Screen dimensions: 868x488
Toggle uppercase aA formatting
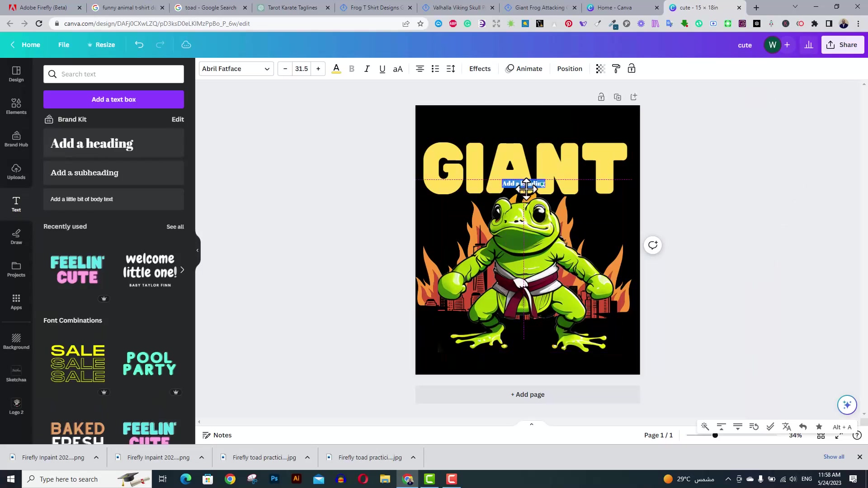click(398, 69)
